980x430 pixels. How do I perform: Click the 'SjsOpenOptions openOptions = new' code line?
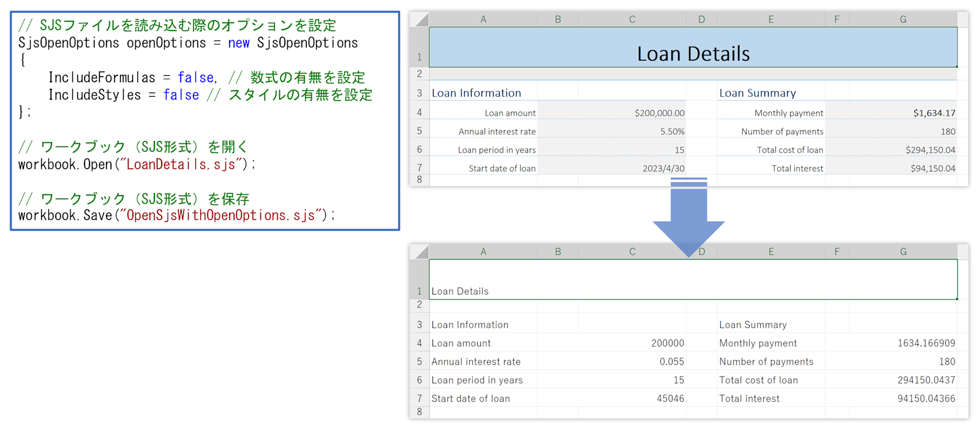(x=188, y=43)
